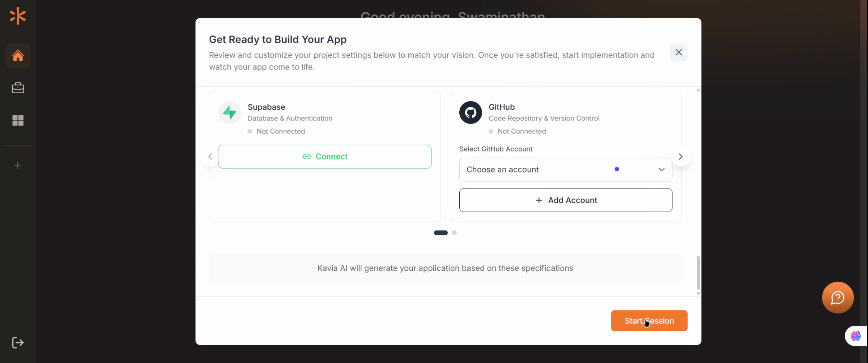Open the help chat bubble

click(x=838, y=298)
